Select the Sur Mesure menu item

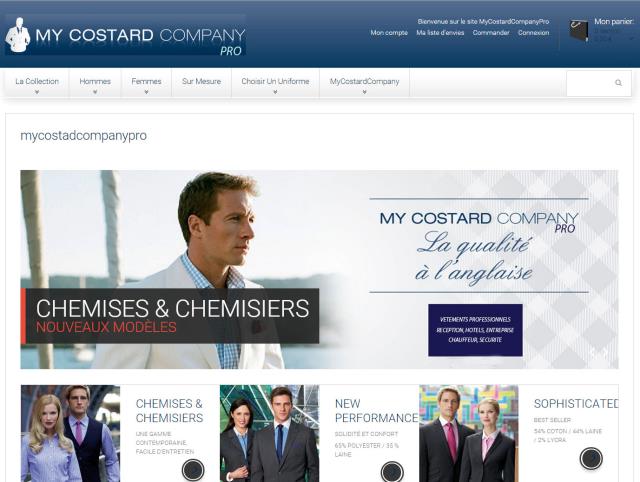tap(202, 82)
